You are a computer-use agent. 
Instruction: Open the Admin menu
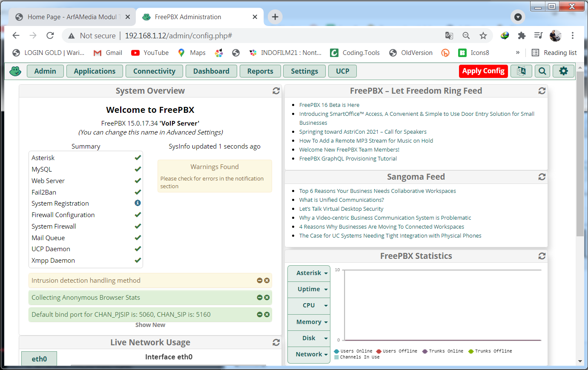coord(45,71)
